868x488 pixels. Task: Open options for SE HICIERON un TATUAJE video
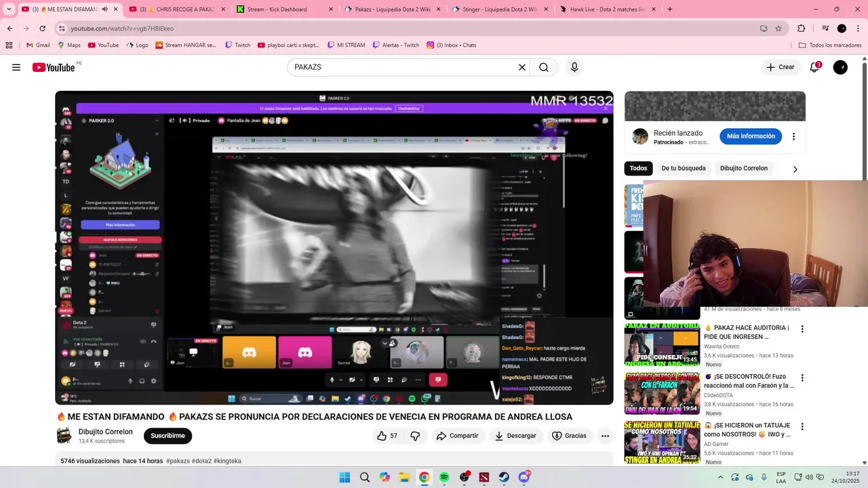click(x=802, y=427)
